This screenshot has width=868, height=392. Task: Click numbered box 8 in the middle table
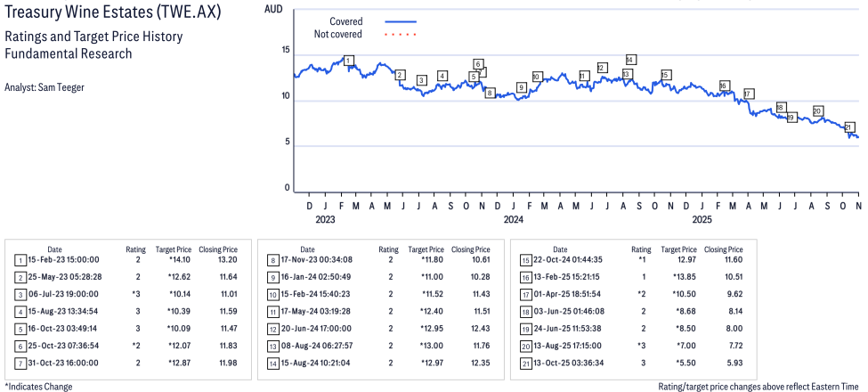point(272,260)
